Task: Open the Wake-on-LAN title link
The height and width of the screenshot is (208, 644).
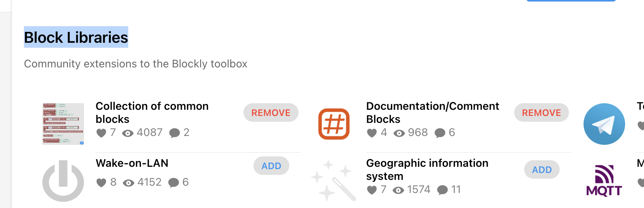Action: coord(132,163)
